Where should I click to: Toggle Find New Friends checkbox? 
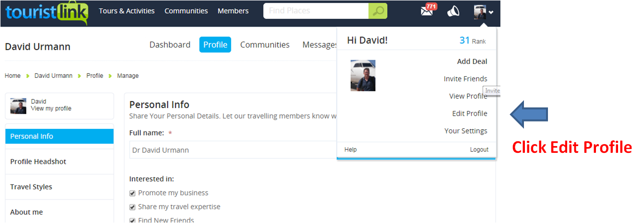(133, 220)
